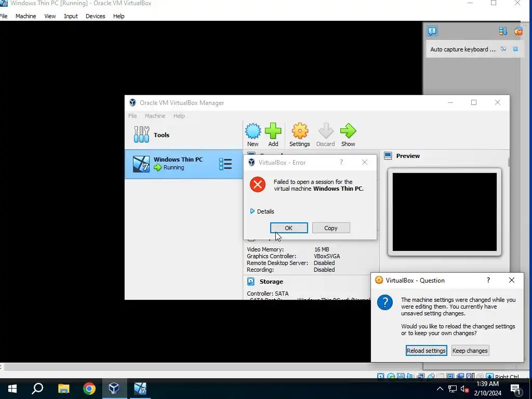Open the Windows Thin PC machine list menu icon
532x399 pixels.
(225, 164)
